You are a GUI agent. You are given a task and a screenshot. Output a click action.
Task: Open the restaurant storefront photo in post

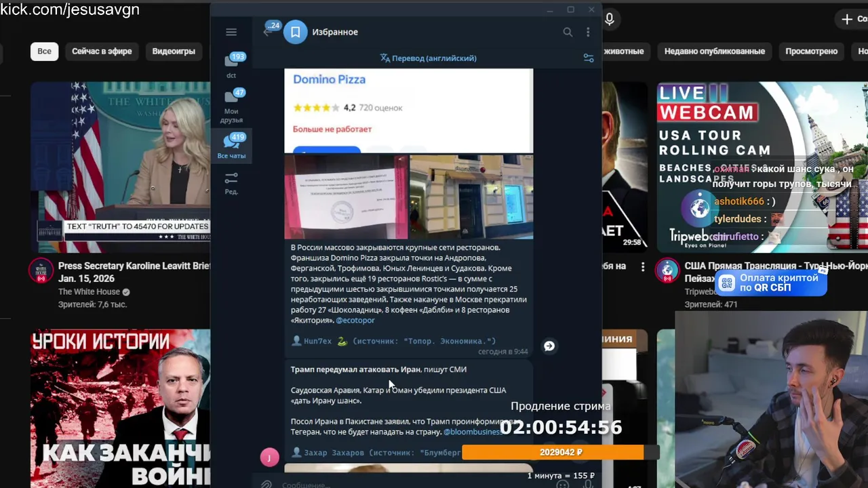click(x=471, y=197)
